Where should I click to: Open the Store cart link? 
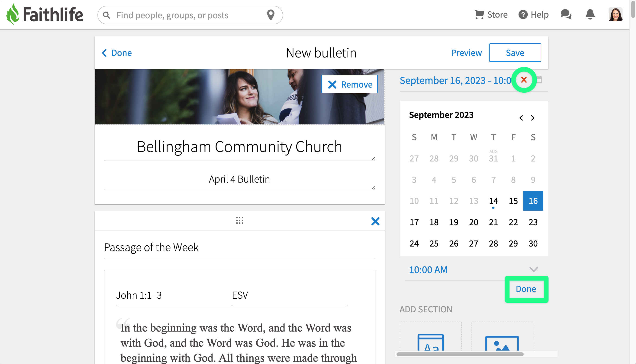pyautogui.click(x=491, y=15)
